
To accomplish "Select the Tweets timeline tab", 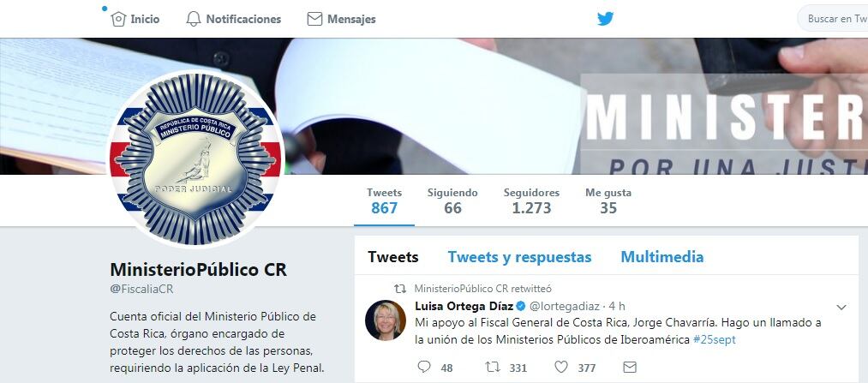I will [x=393, y=257].
